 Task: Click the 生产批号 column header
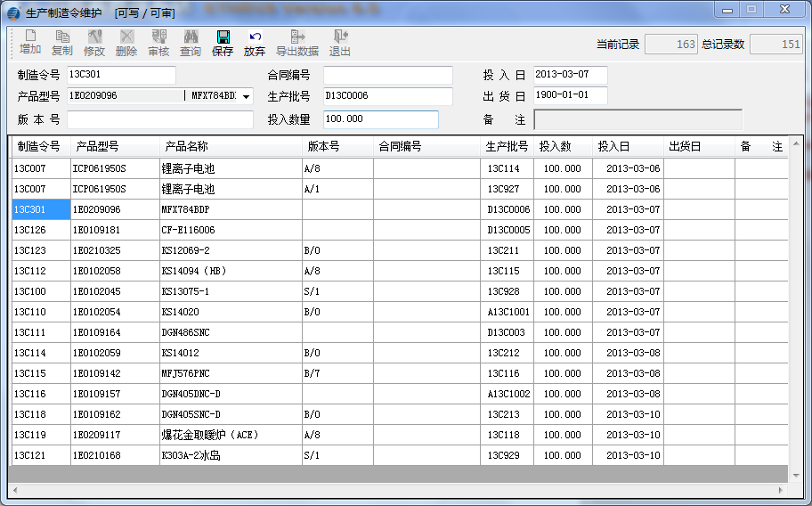coord(507,146)
